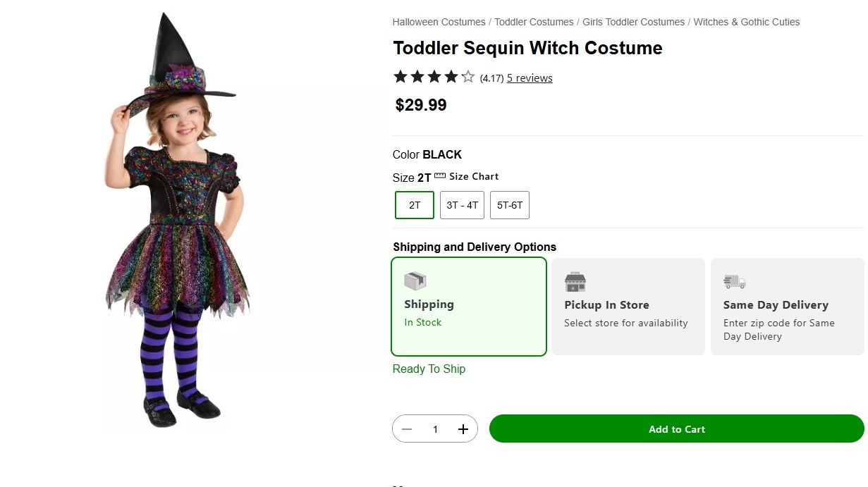Open Witches & Gothic Cuties category
The width and height of the screenshot is (868, 487).
tap(746, 22)
